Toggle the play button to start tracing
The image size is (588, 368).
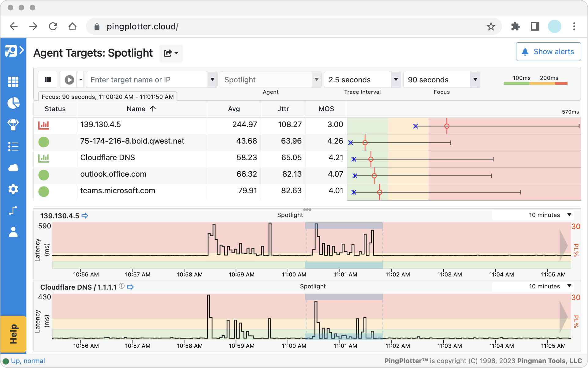69,80
